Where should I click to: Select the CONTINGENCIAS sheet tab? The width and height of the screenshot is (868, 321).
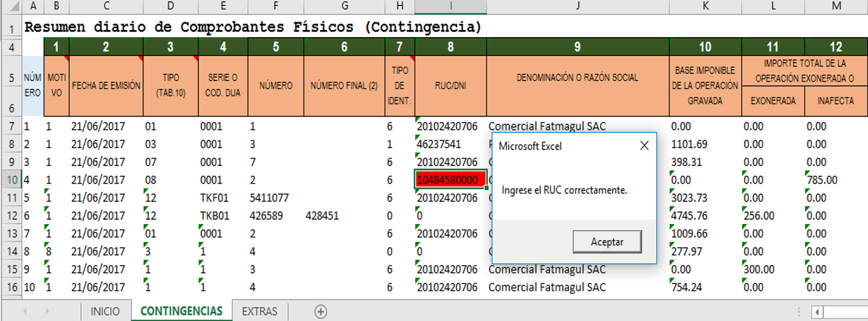click(181, 311)
